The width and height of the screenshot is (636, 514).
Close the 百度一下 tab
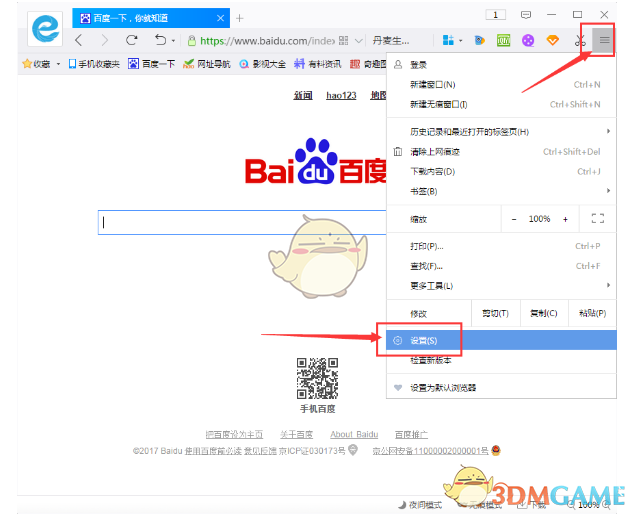(220, 18)
